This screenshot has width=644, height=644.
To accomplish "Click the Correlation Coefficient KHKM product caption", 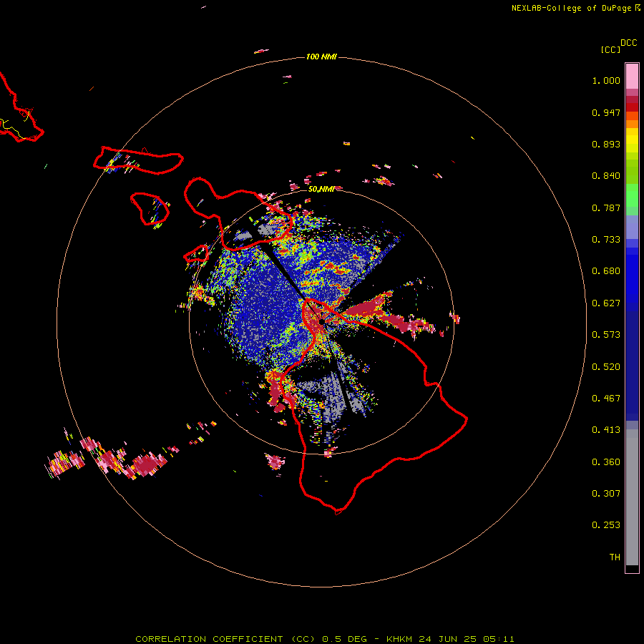I will [x=324, y=639].
